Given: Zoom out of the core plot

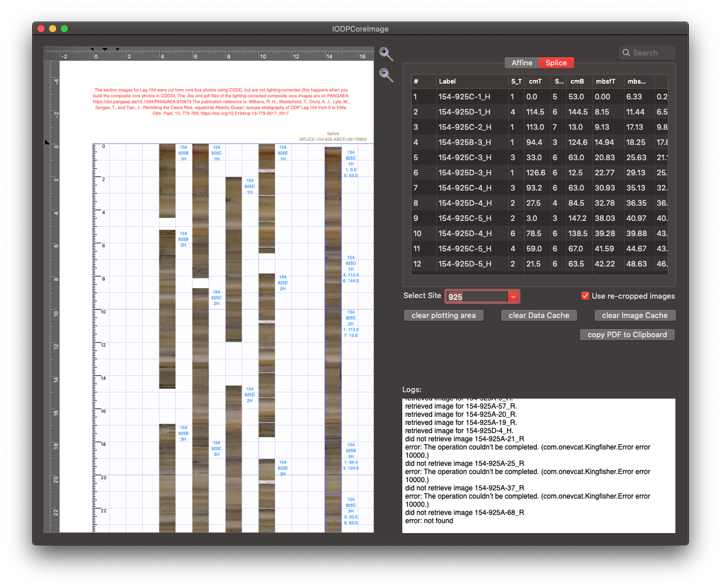Looking at the screenshot, I should pos(386,75).
